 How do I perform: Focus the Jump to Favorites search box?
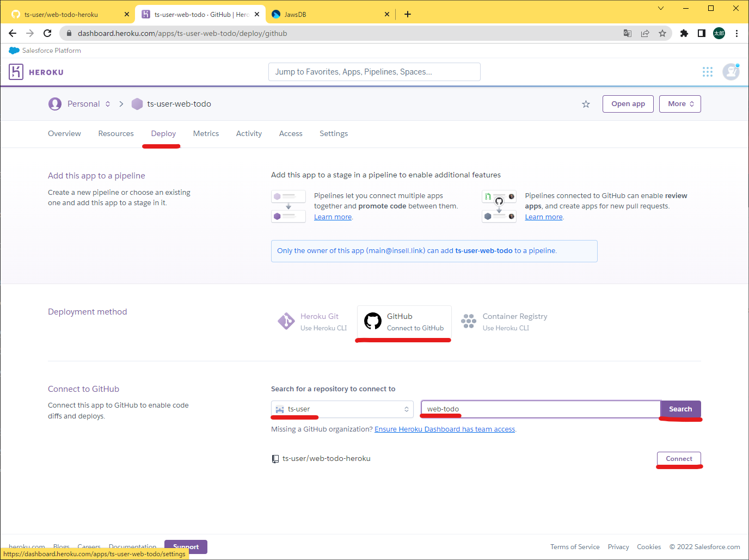(374, 72)
